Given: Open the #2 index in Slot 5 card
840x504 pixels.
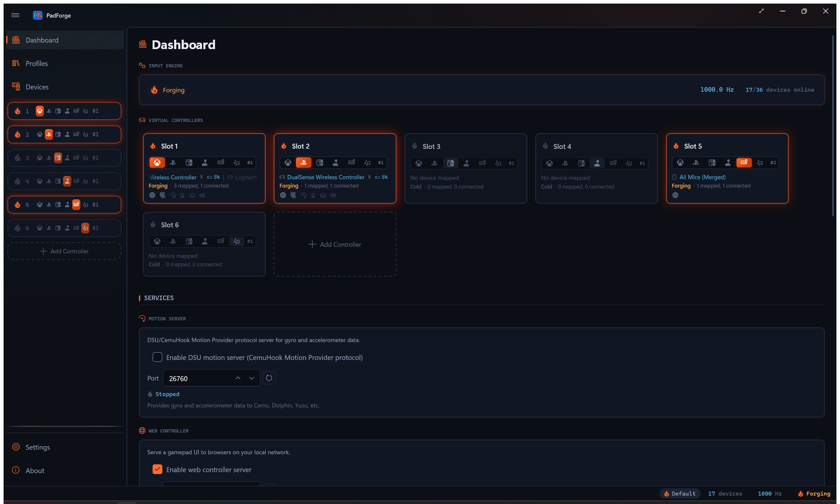Looking at the screenshot, I should (773, 163).
